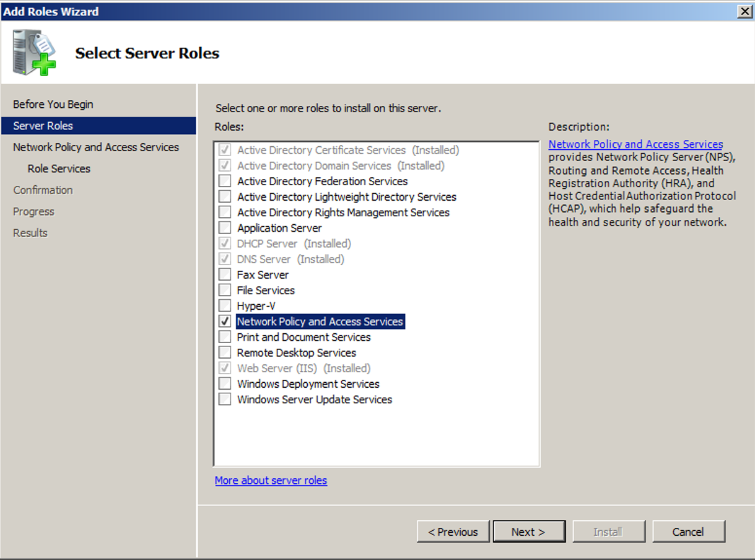Proceed with the Next button
This screenshot has height=560, width=755.
tap(529, 532)
